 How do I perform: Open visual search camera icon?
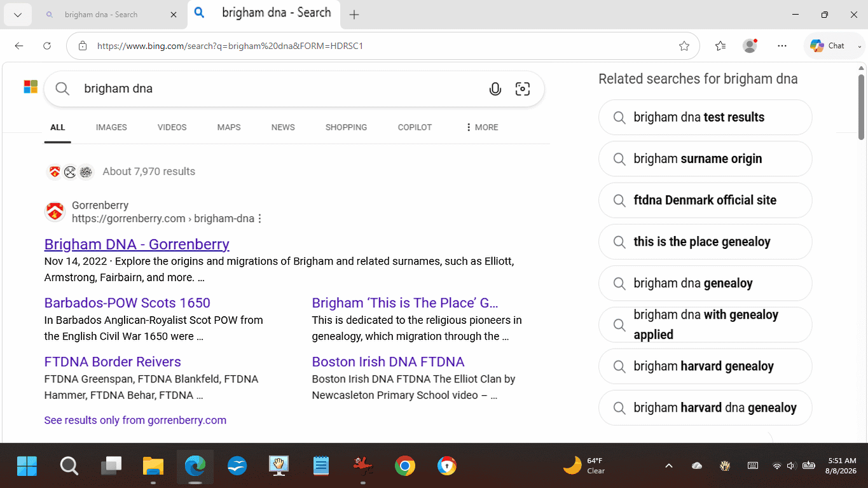click(523, 89)
